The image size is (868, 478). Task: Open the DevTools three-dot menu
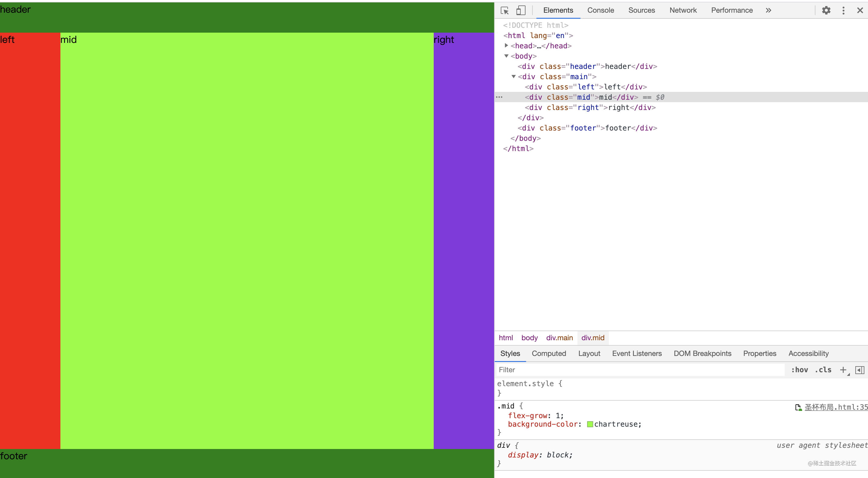[844, 11]
